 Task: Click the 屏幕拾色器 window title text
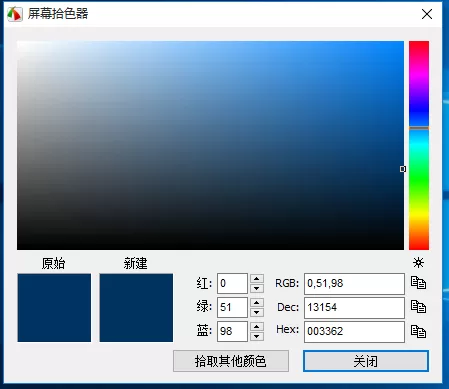coord(58,14)
